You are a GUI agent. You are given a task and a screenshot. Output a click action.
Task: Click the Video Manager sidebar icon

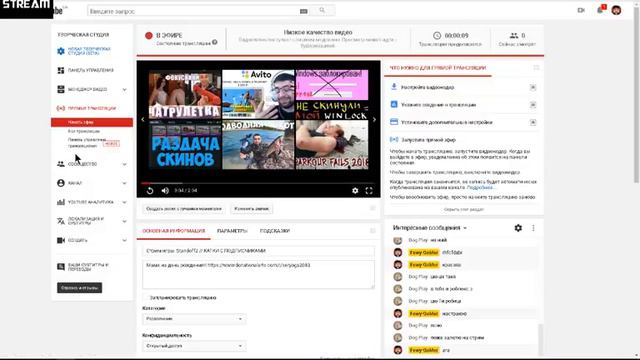tap(61, 89)
